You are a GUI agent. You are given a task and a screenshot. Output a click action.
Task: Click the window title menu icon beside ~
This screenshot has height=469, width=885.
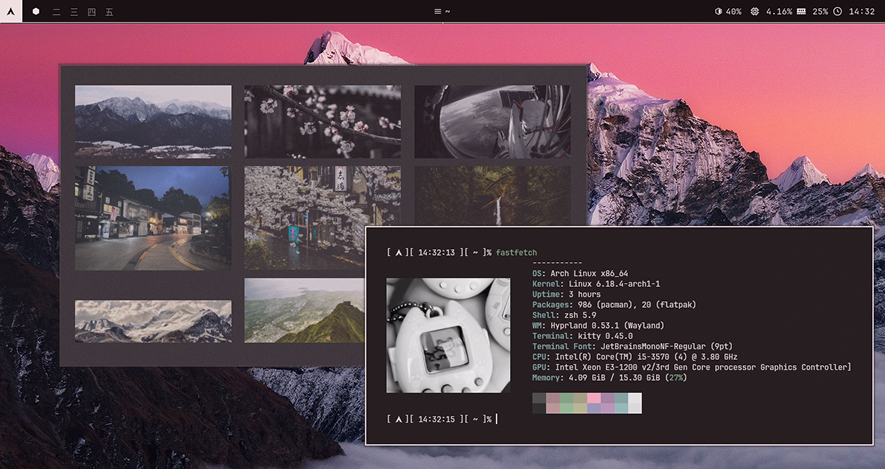437,11
